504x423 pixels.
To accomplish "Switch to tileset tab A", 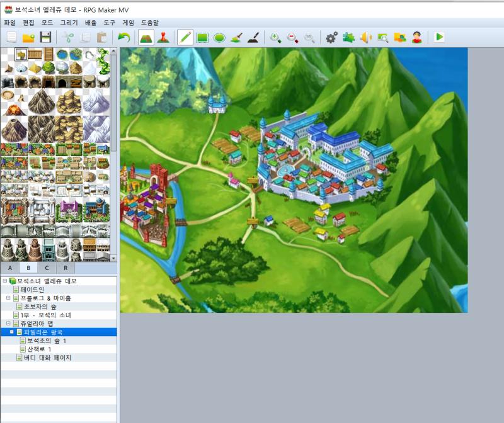I will click(10, 268).
